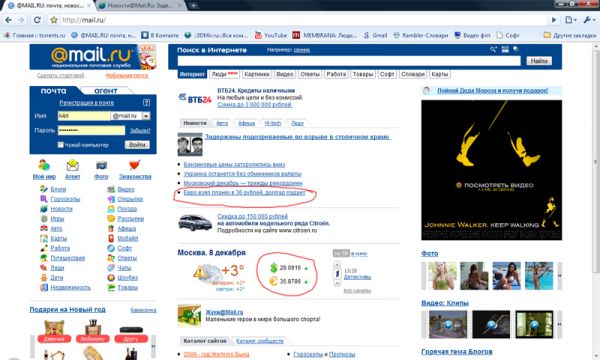Click the bookmark star in address bar
The width and height of the screenshot is (600, 360).
(54, 20)
